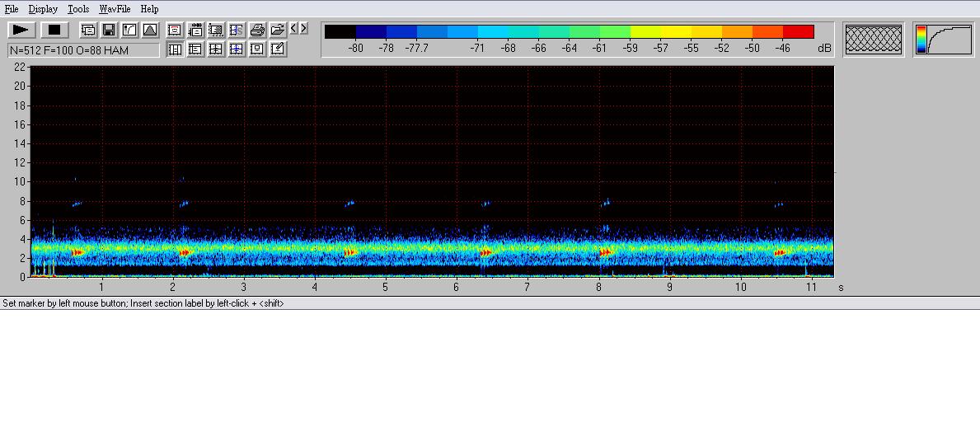Screen dimensions: 980x422
Task: Click the pencil edit icon in toolbar
Action: coord(278,49)
